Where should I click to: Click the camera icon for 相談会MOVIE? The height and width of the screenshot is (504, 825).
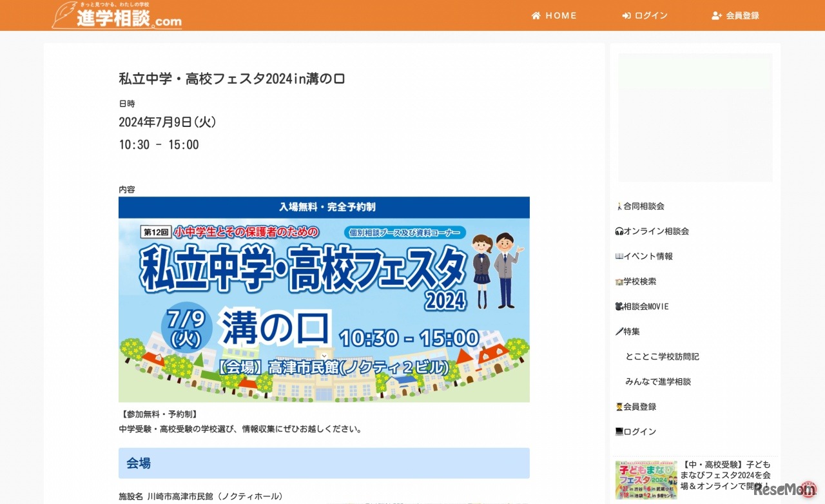(x=619, y=307)
